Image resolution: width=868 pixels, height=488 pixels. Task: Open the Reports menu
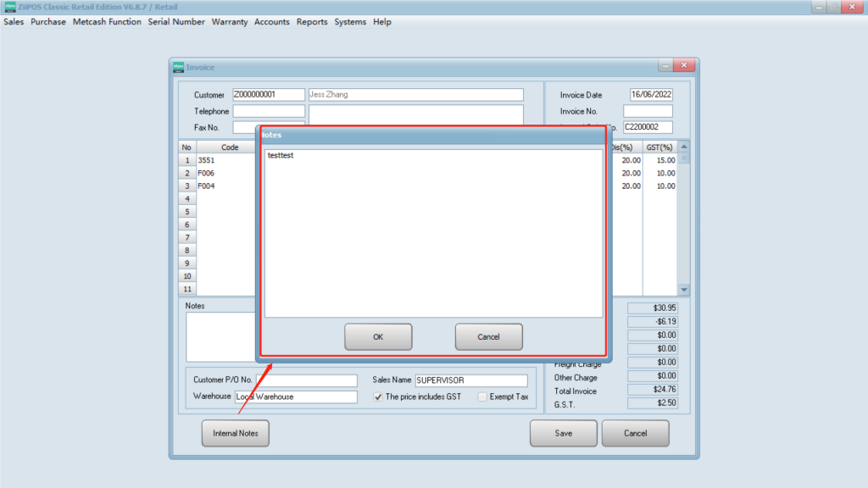(x=312, y=22)
